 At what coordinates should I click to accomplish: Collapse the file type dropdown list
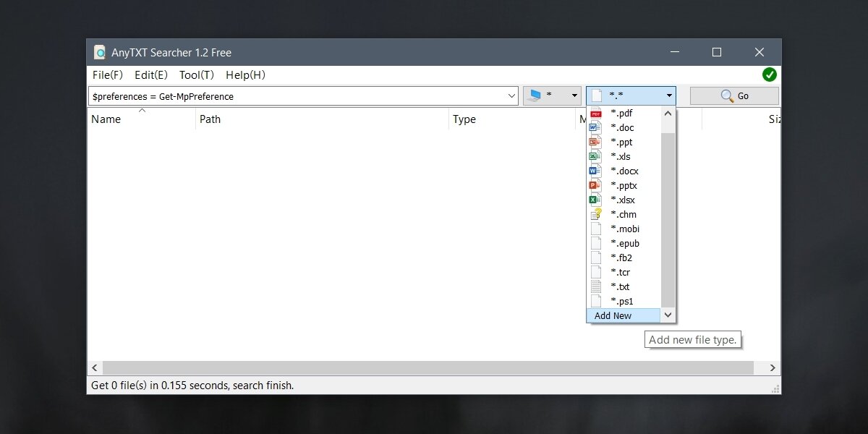coord(669,95)
